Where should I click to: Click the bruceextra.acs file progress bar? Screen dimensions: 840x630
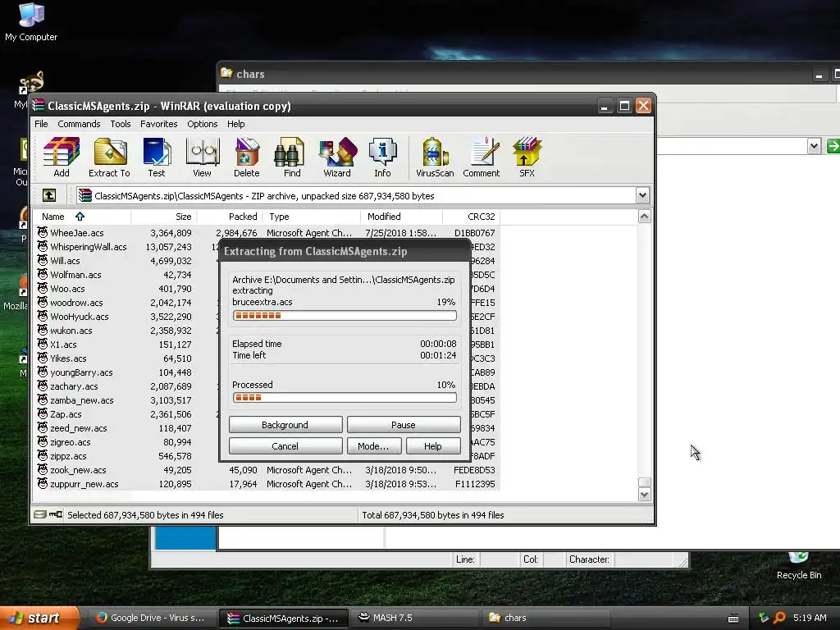coord(345,316)
